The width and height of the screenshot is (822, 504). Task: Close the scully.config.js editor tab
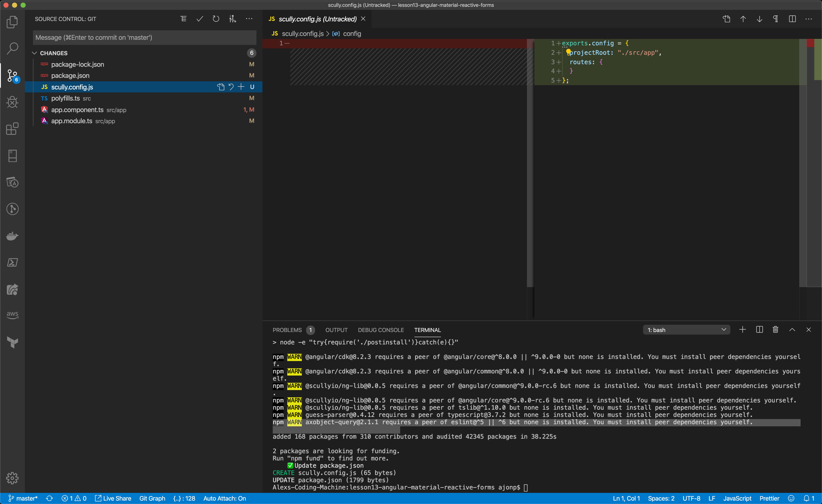(x=363, y=19)
